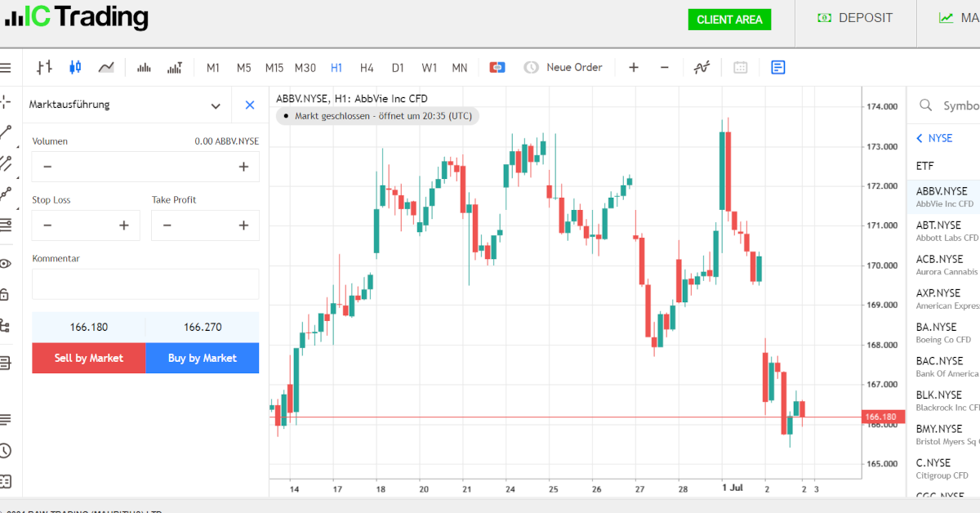980x513 pixels.
Task: Toggle drawing visibility eye icon
Action: 6,263
